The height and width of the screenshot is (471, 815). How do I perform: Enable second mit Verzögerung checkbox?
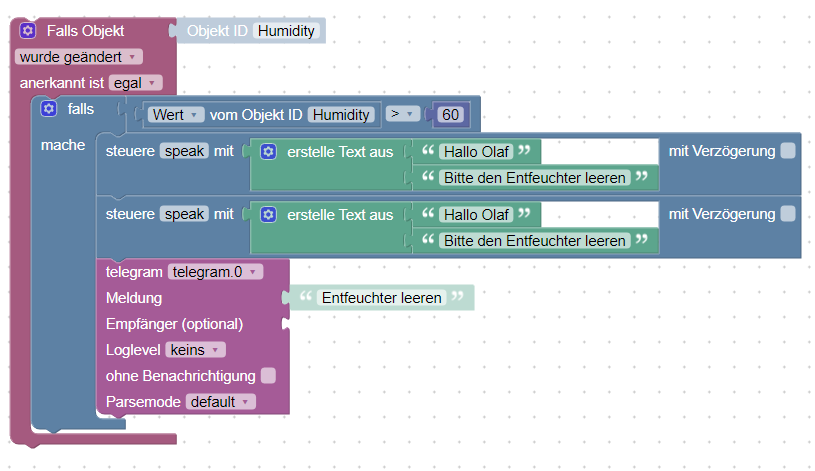pos(788,213)
